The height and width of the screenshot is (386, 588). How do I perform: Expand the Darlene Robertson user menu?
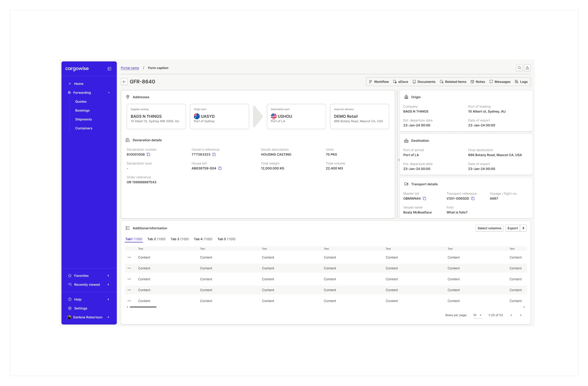pos(108,317)
